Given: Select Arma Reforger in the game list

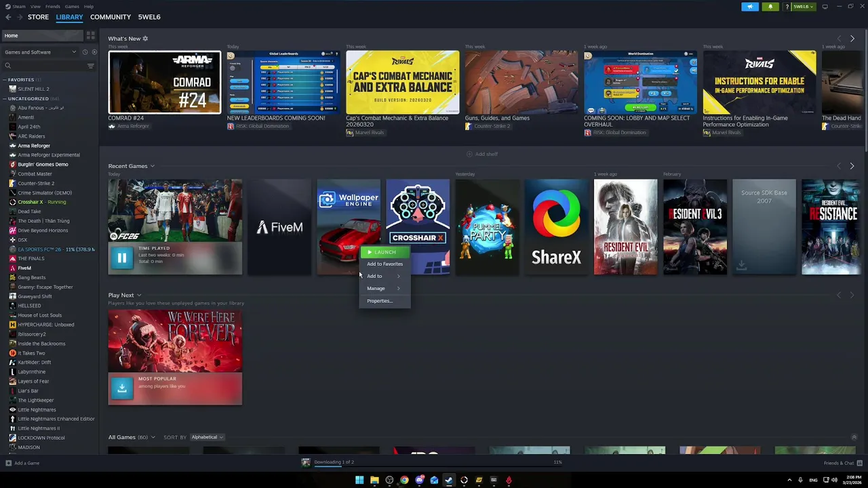Looking at the screenshot, I should click(34, 146).
